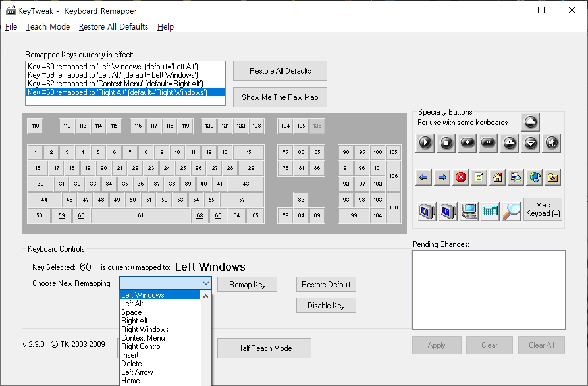Select numpad key 108 on the layout

point(393,207)
